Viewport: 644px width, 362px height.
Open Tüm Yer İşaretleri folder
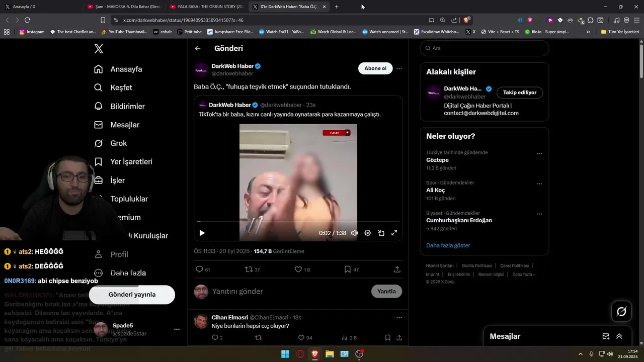(620, 32)
